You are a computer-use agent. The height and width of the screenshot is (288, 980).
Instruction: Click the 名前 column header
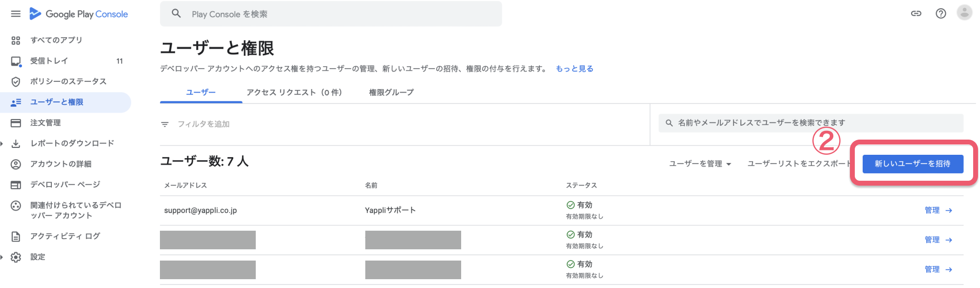(371, 186)
